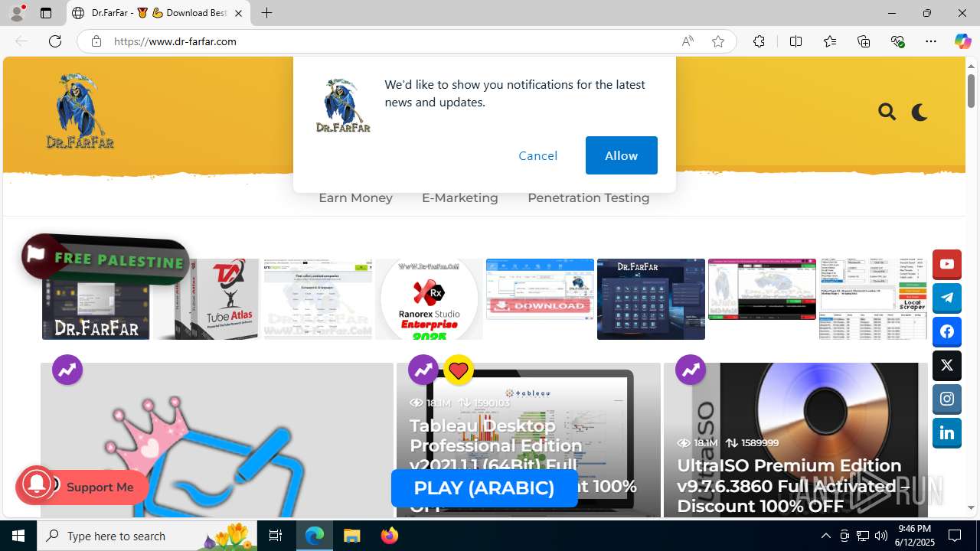Click the Dr.FarFar site logo
The height and width of the screenshot is (551, 980).
(x=80, y=111)
